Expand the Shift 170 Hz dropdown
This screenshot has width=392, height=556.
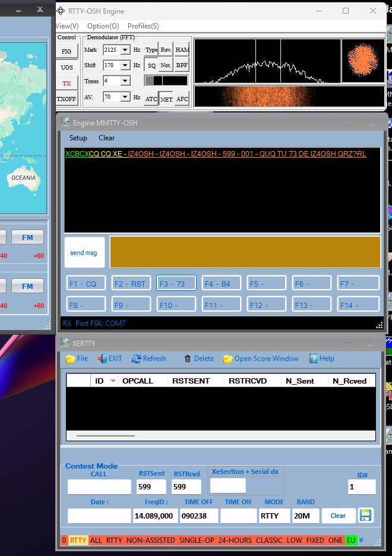pos(125,65)
